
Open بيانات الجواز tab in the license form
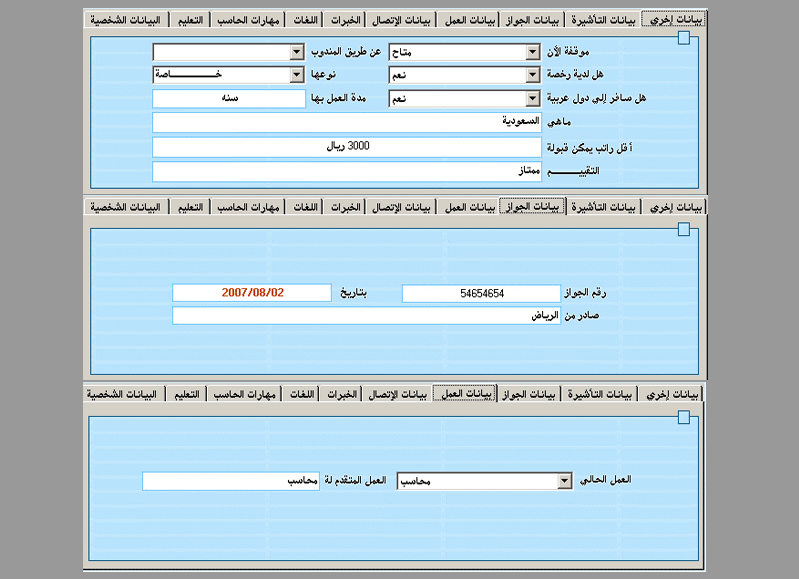[x=532, y=20]
